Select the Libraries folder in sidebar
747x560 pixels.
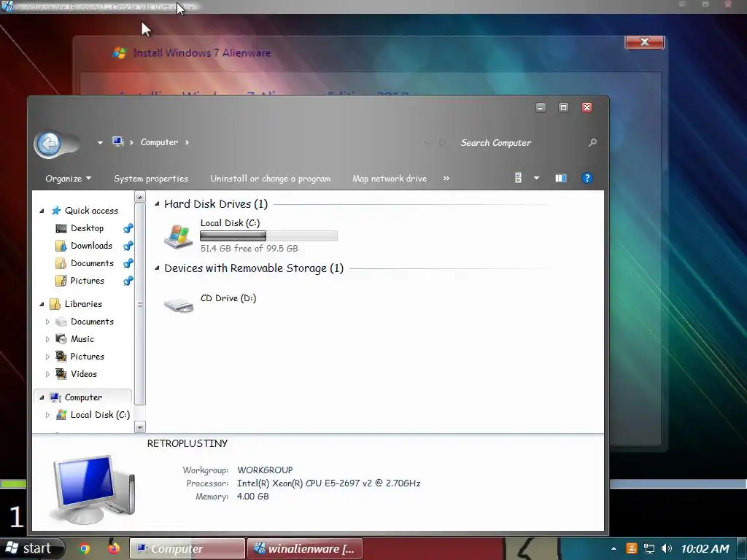click(x=83, y=304)
